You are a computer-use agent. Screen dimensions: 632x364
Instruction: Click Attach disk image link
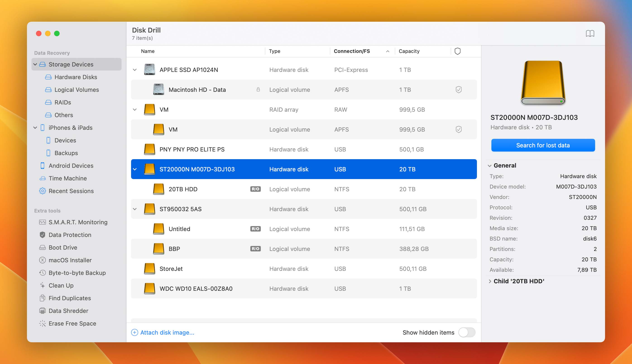pos(167,333)
